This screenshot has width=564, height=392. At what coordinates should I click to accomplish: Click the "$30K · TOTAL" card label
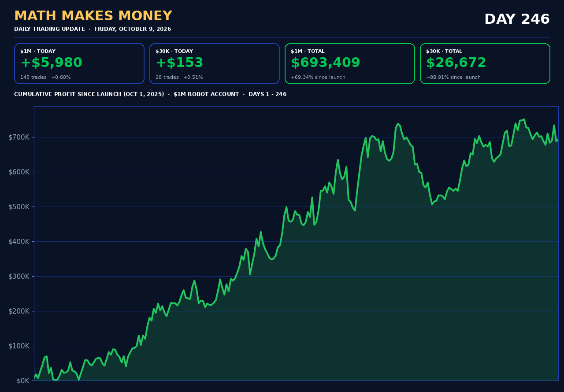(444, 52)
